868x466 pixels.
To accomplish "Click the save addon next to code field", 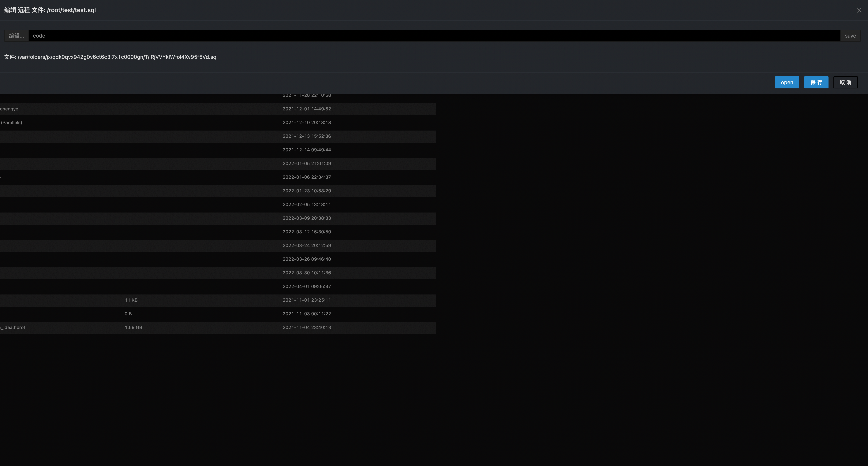I will [x=850, y=36].
